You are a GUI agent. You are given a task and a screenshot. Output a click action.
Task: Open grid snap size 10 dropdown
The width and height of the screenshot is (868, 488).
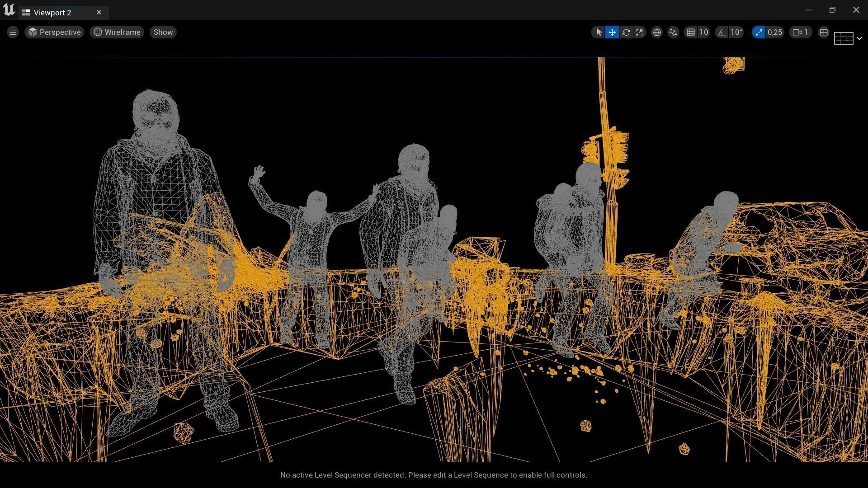point(704,32)
